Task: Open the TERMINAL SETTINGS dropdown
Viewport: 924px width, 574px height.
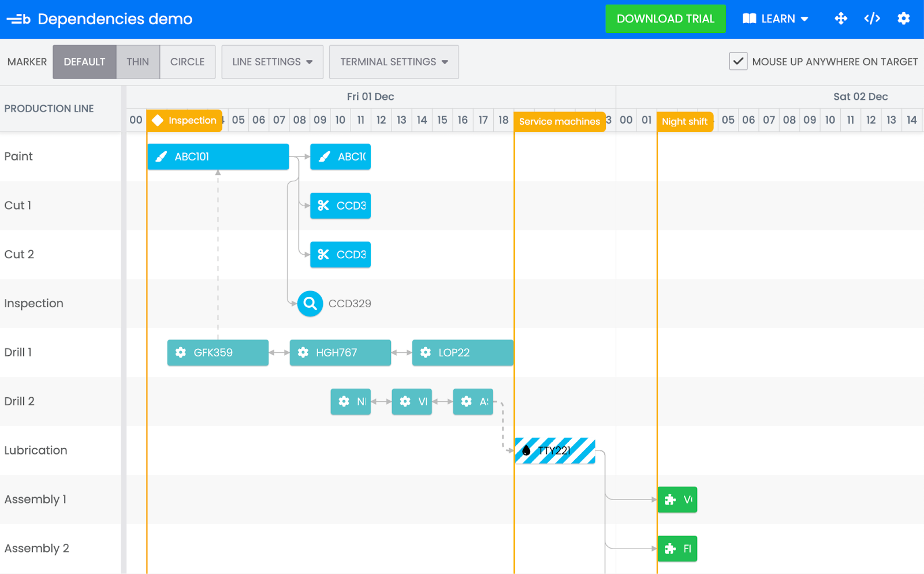Action: [x=393, y=62]
